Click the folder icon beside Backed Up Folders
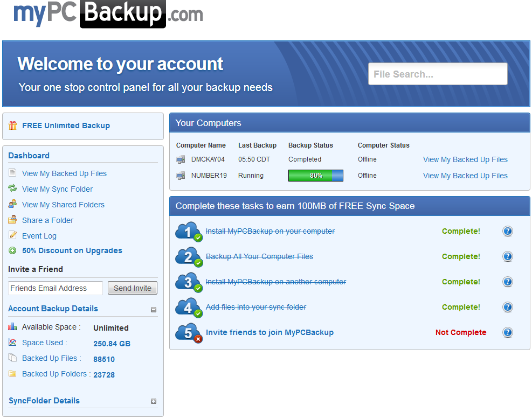The width and height of the screenshot is (532, 419). [12, 373]
